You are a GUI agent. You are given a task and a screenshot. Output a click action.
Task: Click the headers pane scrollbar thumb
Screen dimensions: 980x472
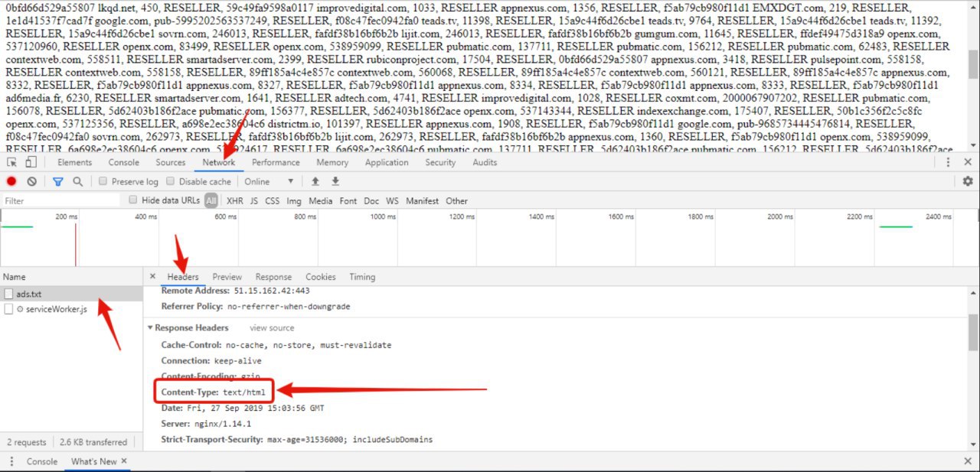point(973,331)
